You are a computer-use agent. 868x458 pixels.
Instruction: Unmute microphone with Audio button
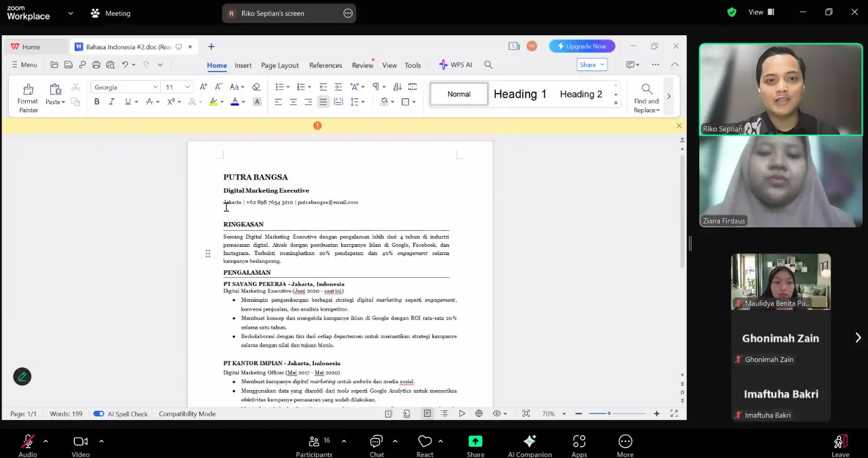[28, 446]
